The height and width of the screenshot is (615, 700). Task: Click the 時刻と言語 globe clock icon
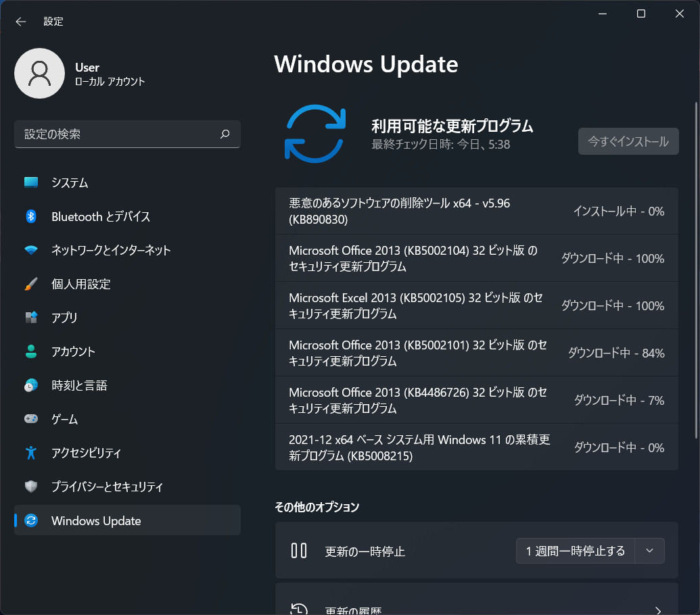click(31, 385)
